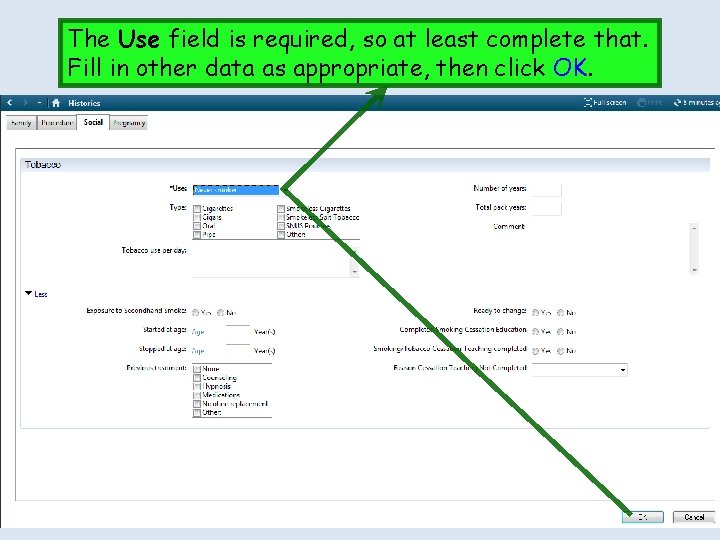Open the history dropdown beside navigation arrows
The width and height of the screenshot is (720, 540).
tap(39, 103)
